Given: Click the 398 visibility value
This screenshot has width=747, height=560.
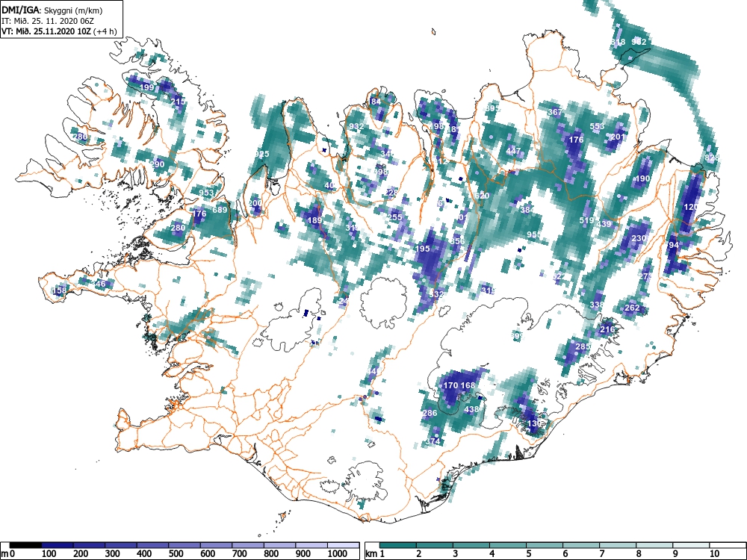Looking at the screenshot, I should pyautogui.click(x=381, y=172).
